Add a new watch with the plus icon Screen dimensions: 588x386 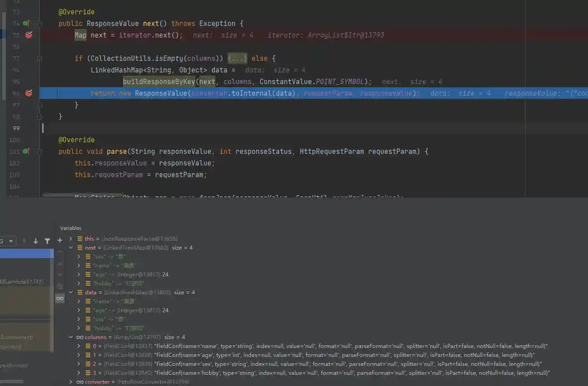60,240
